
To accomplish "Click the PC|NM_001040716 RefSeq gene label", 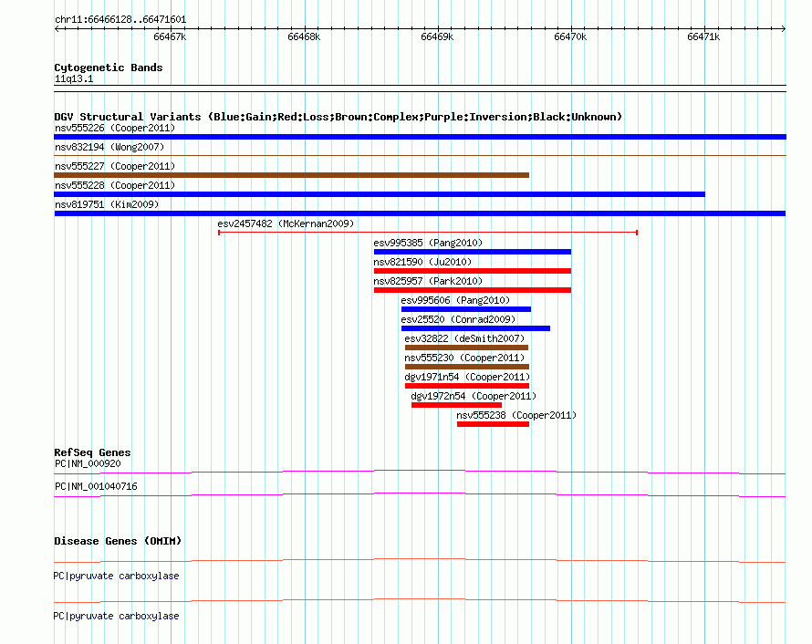I will pyautogui.click(x=96, y=486).
